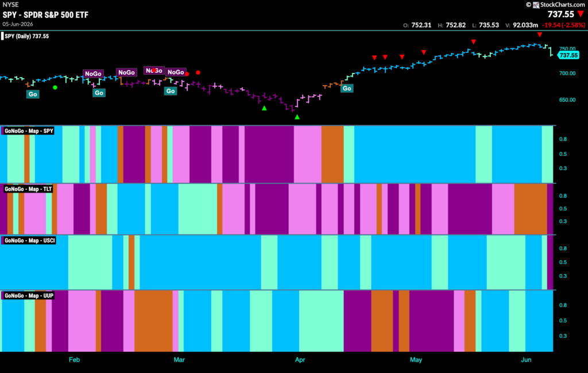Viewport: 588px width, 373px height.
Task: Click the low value 735.53
Action: [489, 25]
